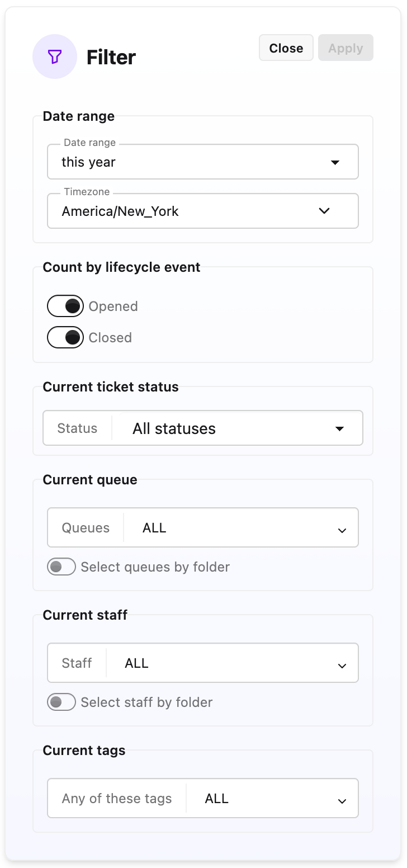Click the Filter panel title text

111,57
